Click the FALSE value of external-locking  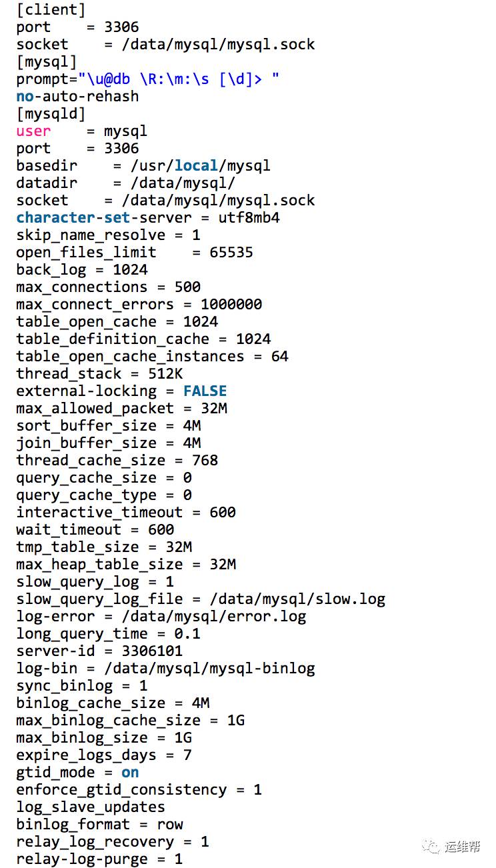[205, 391]
